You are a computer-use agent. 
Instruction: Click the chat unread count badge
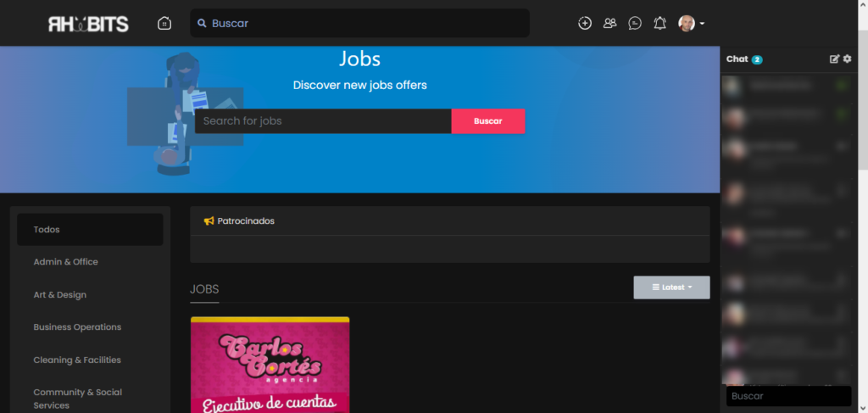click(x=757, y=60)
